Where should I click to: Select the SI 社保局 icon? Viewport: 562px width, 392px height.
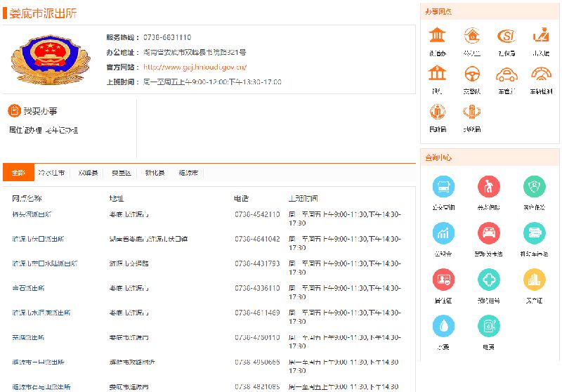507,36
